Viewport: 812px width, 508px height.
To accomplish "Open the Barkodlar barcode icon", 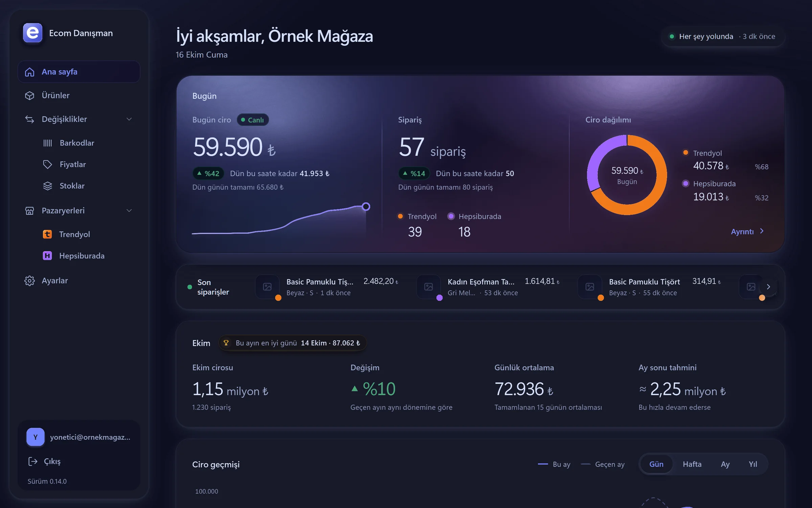I will 48,143.
